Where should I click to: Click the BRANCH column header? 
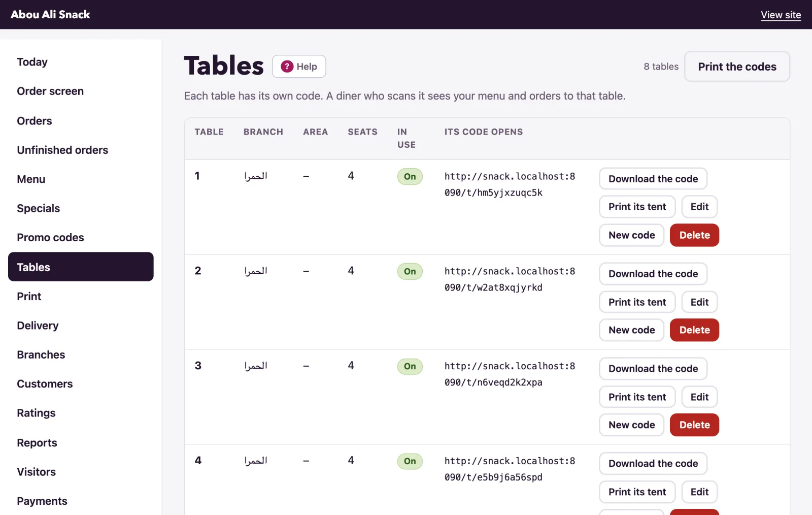pyautogui.click(x=263, y=132)
